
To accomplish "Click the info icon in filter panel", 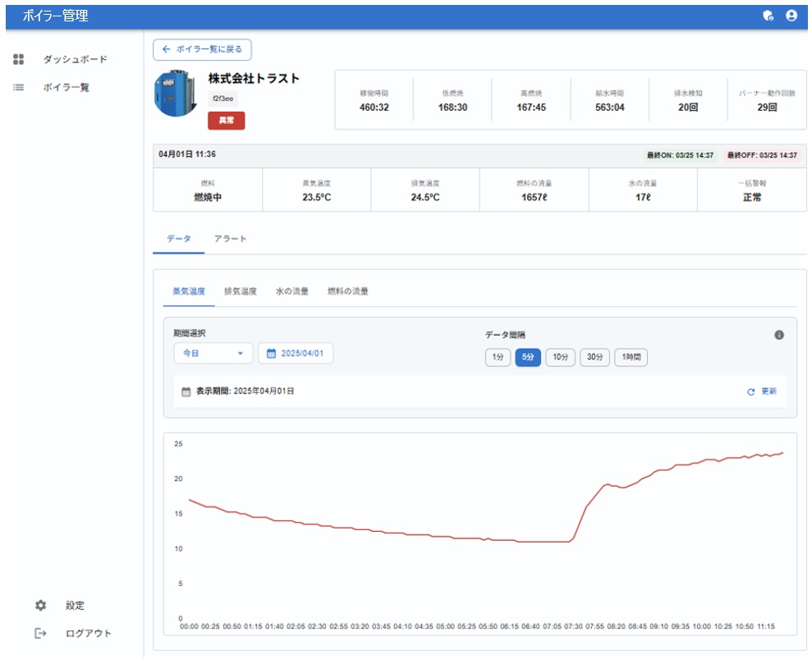I will point(779,335).
